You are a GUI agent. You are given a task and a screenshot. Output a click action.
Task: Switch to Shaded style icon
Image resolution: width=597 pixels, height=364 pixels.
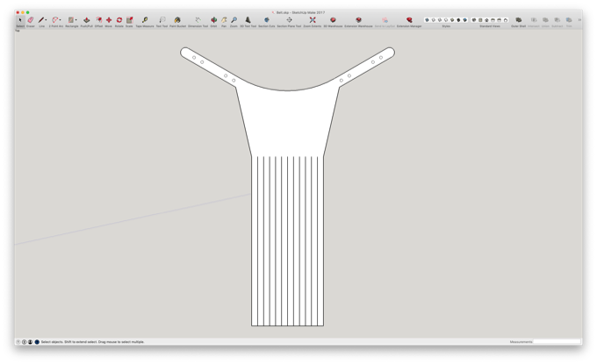coord(452,20)
